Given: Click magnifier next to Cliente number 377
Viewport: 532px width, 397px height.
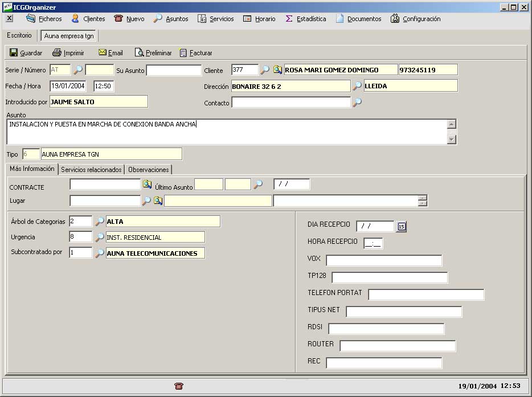Looking at the screenshot, I should pos(265,70).
